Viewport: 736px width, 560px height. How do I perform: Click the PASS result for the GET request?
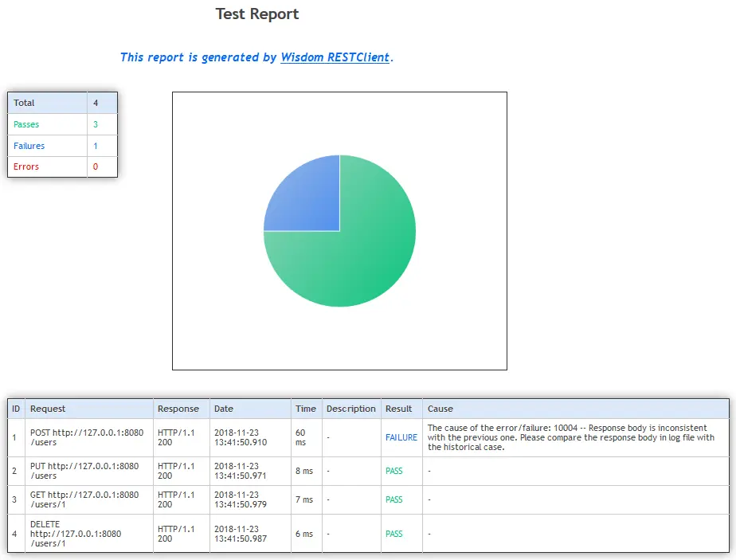pyautogui.click(x=394, y=499)
